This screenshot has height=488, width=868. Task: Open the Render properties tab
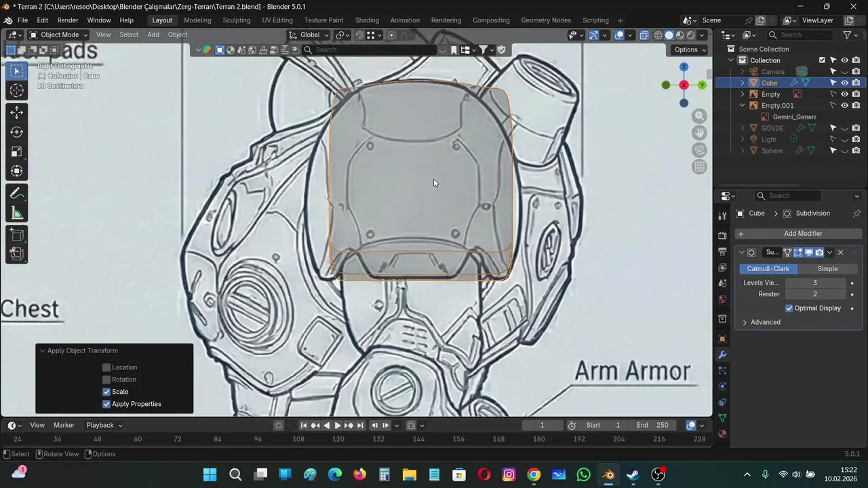[722, 235]
